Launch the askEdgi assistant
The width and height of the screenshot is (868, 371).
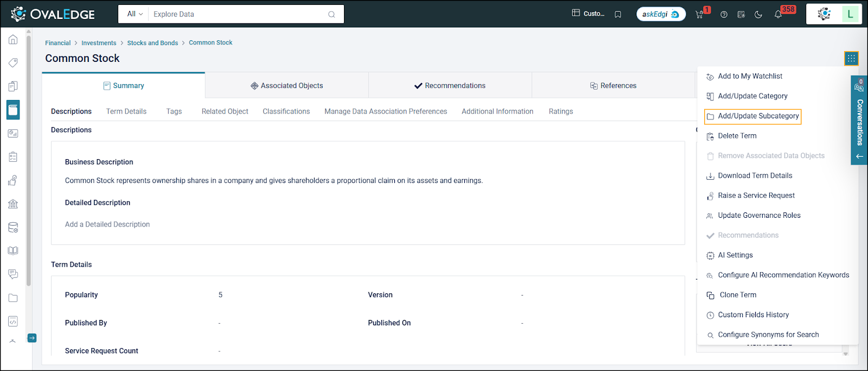661,14
